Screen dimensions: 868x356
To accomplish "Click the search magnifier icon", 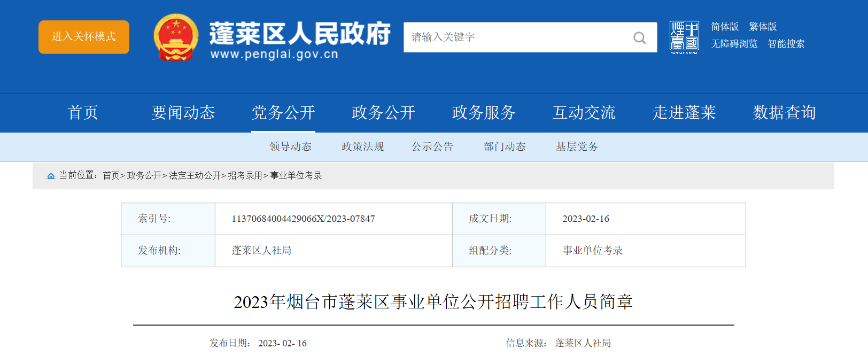I will tap(639, 37).
